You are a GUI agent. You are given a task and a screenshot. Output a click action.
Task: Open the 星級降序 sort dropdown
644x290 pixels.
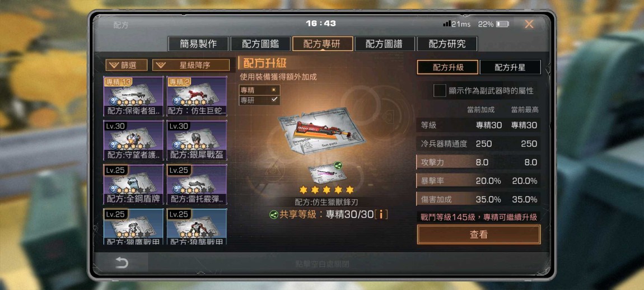click(x=191, y=65)
